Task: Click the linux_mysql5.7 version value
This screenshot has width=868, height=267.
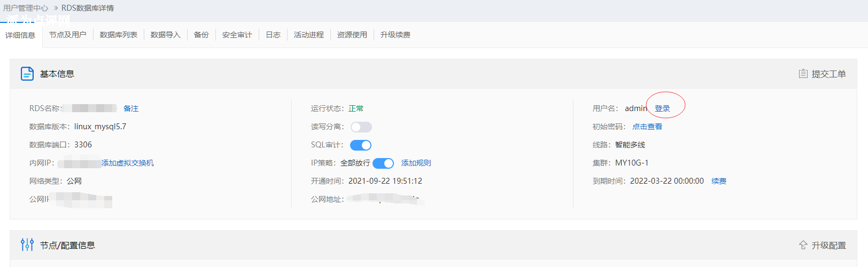Action: (100, 127)
